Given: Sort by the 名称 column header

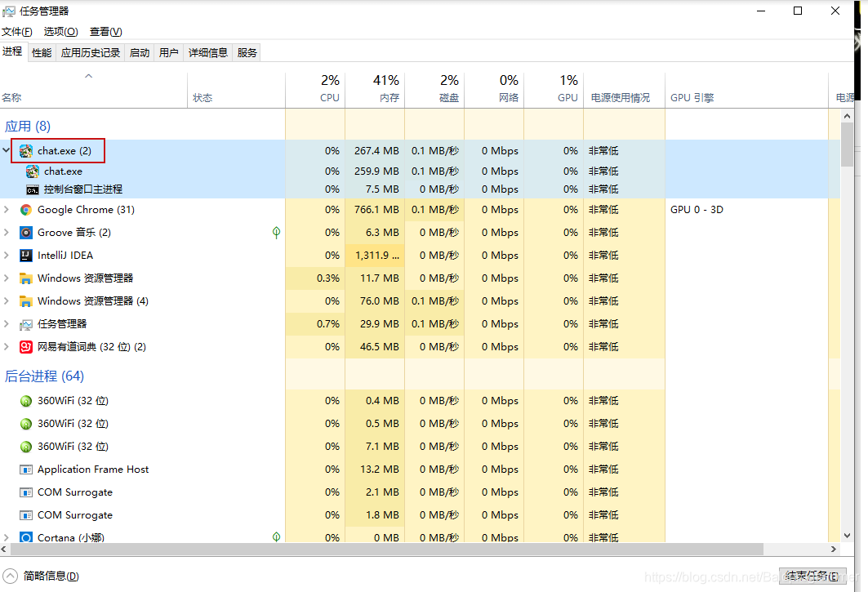Looking at the screenshot, I should [x=94, y=90].
